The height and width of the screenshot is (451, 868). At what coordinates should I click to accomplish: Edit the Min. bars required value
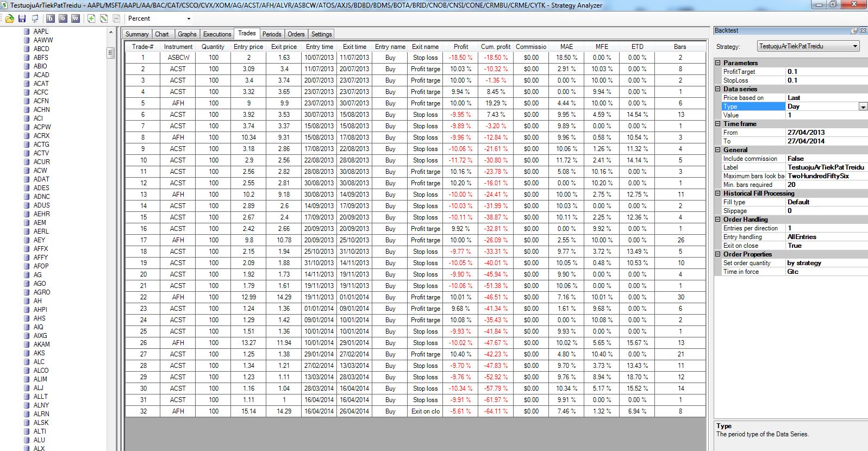[826, 185]
